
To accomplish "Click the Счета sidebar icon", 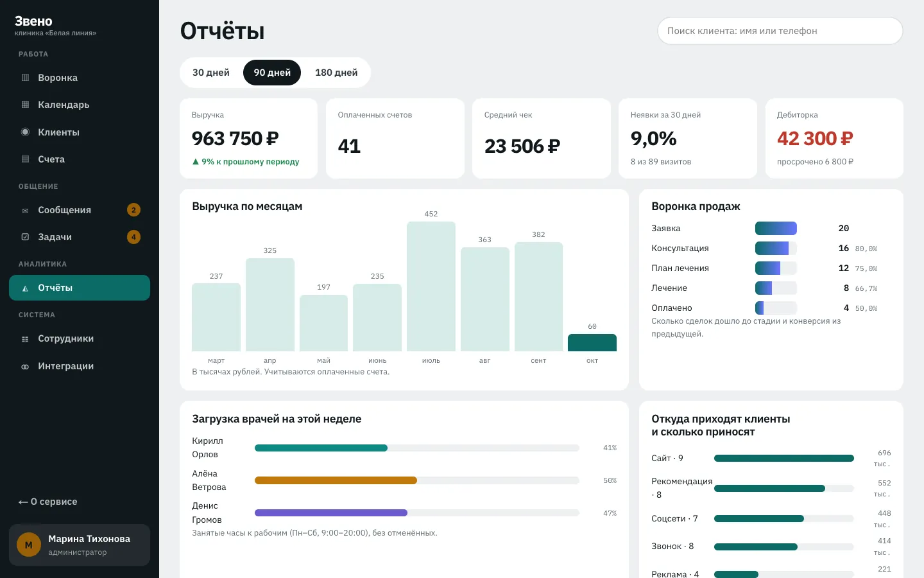I will point(26,159).
